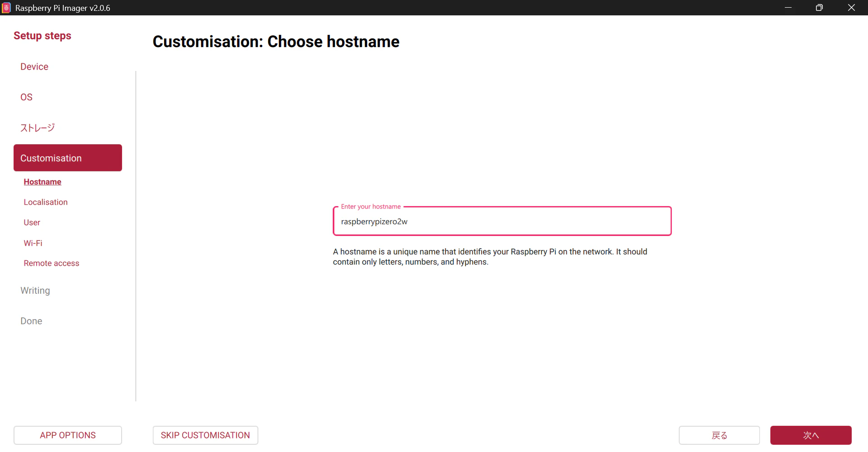Minimize the Raspberry Pi Imager window
Screen dimensions: 868x452
788,8
